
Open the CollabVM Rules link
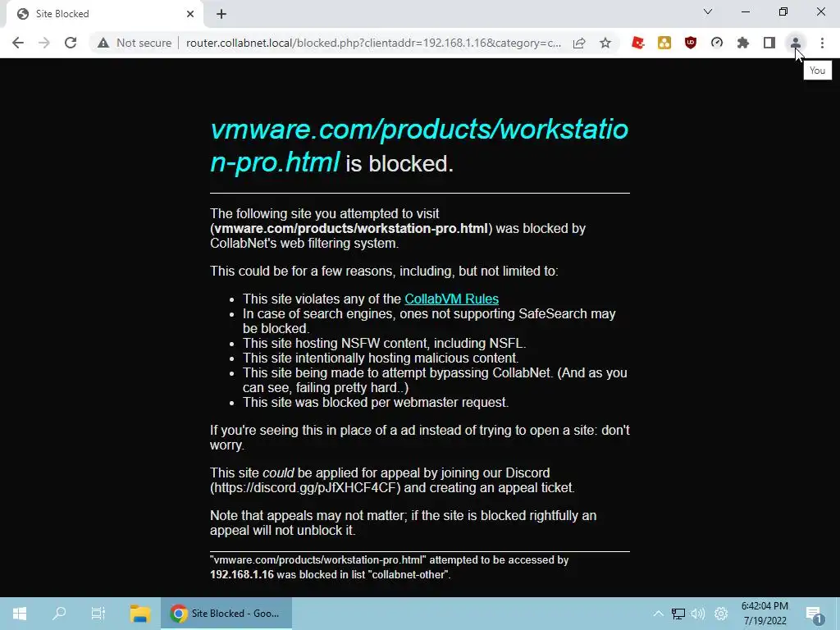coord(452,299)
